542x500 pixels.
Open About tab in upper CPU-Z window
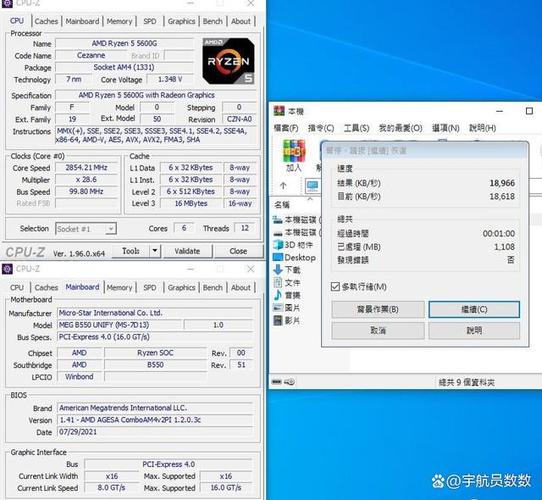click(241, 21)
